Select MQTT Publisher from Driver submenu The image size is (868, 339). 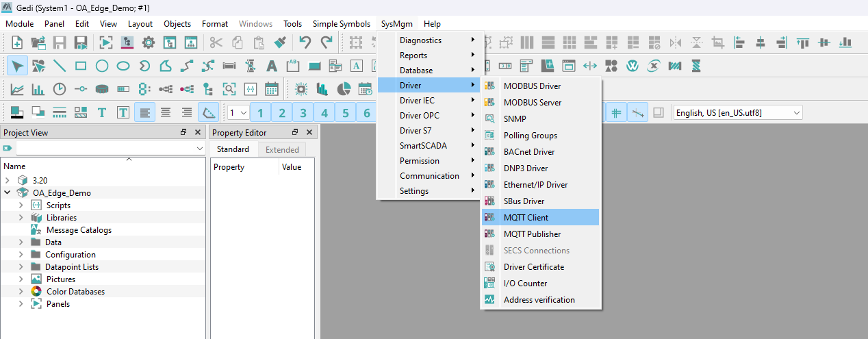tap(532, 234)
